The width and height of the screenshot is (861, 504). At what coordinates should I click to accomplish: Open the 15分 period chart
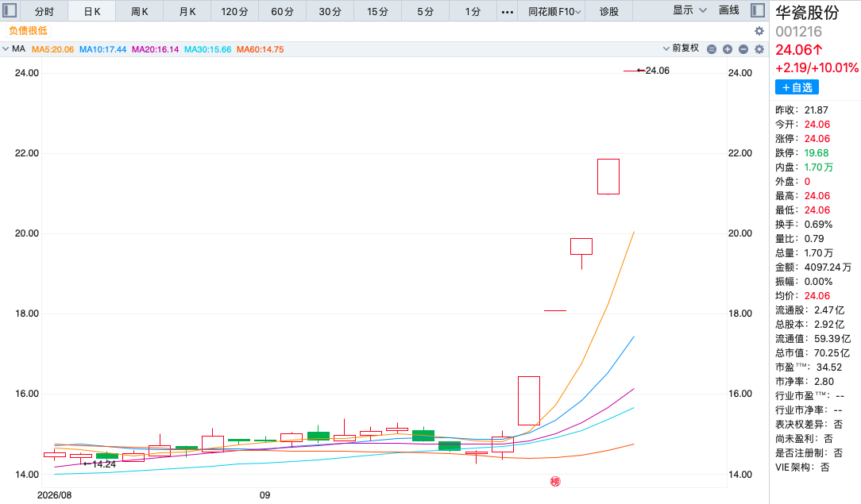378,12
